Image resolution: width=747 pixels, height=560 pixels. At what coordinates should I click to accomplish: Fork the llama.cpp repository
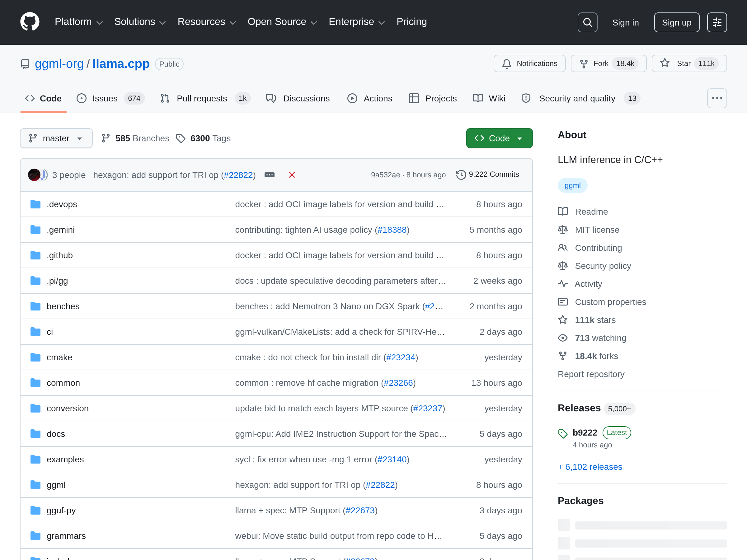[x=608, y=63]
